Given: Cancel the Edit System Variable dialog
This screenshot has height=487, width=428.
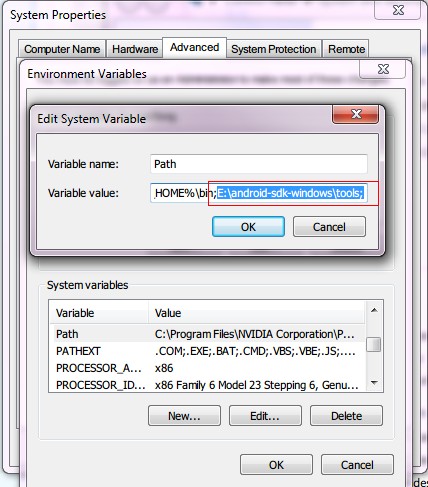Looking at the screenshot, I should click(329, 227).
